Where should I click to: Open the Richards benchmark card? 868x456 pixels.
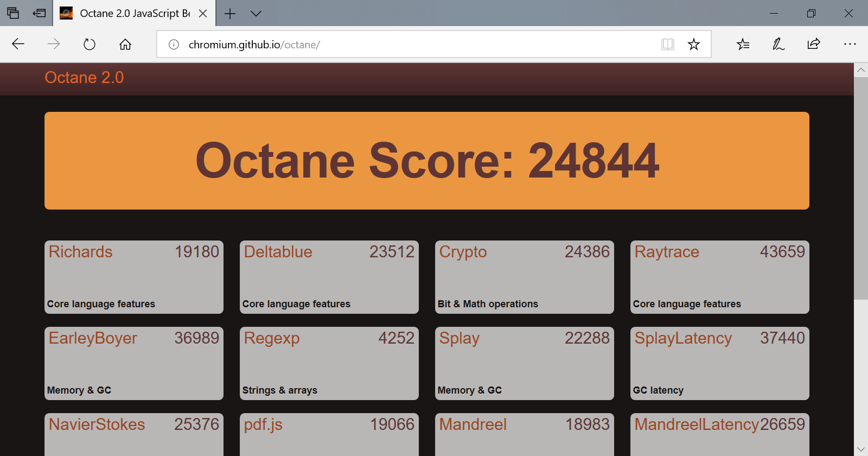134,277
